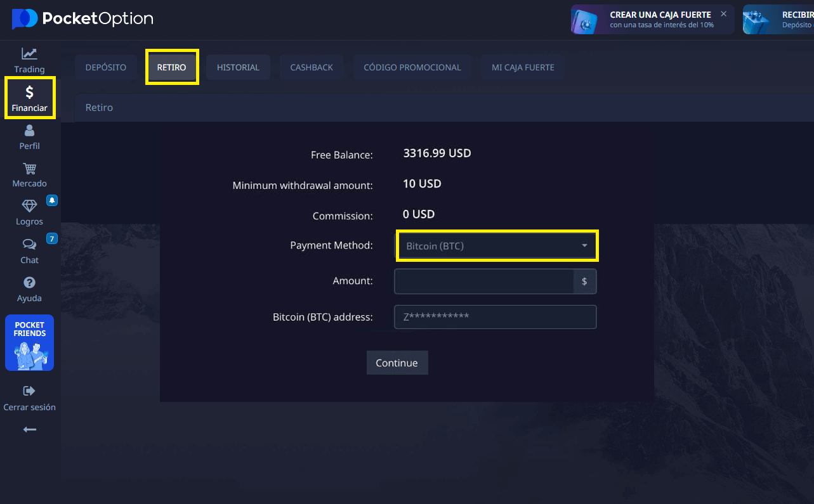The height and width of the screenshot is (504, 814).
Task: Switch to the Cashback tab
Action: 312,67
